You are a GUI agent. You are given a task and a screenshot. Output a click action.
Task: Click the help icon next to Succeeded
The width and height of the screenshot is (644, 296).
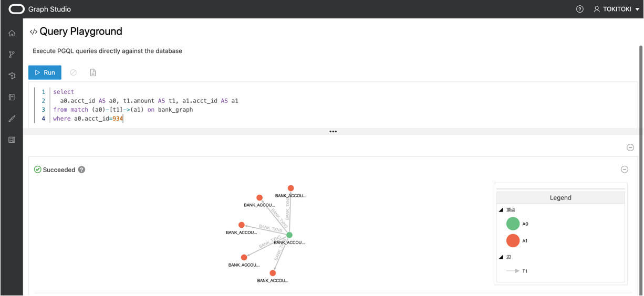[81, 170]
